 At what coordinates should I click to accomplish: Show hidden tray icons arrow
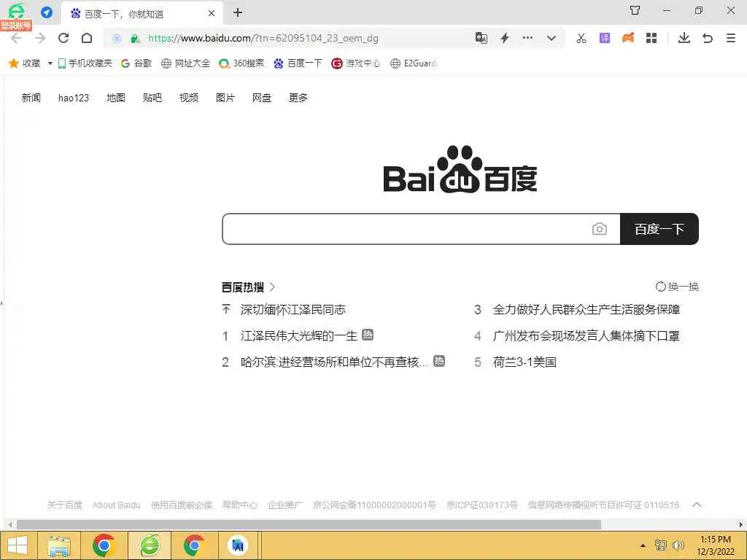click(x=643, y=545)
